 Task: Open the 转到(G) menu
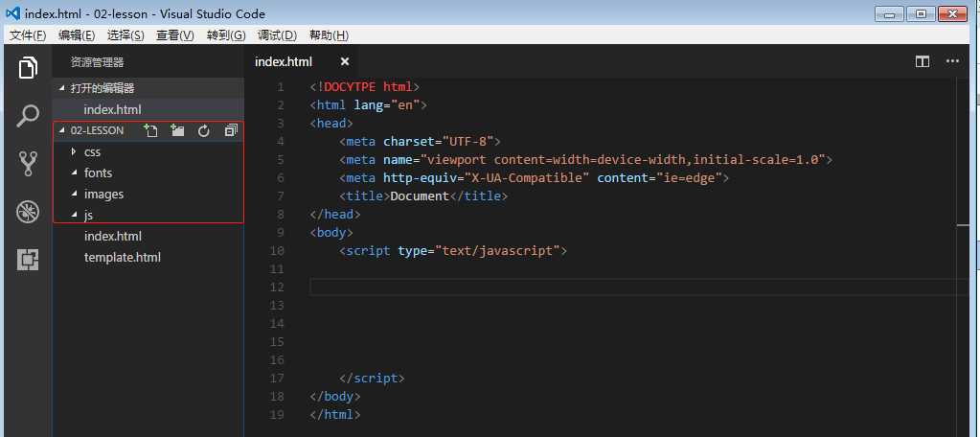(x=226, y=35)
